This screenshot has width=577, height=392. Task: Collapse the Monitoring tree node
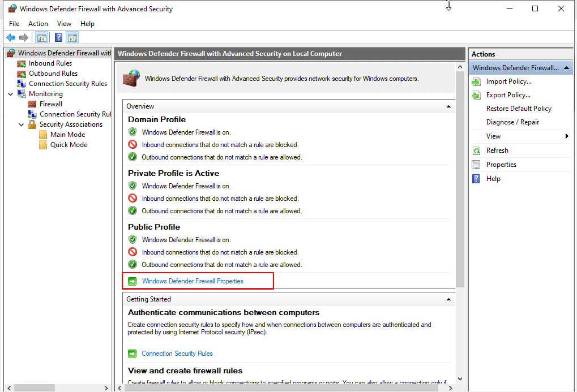point(11,93)
